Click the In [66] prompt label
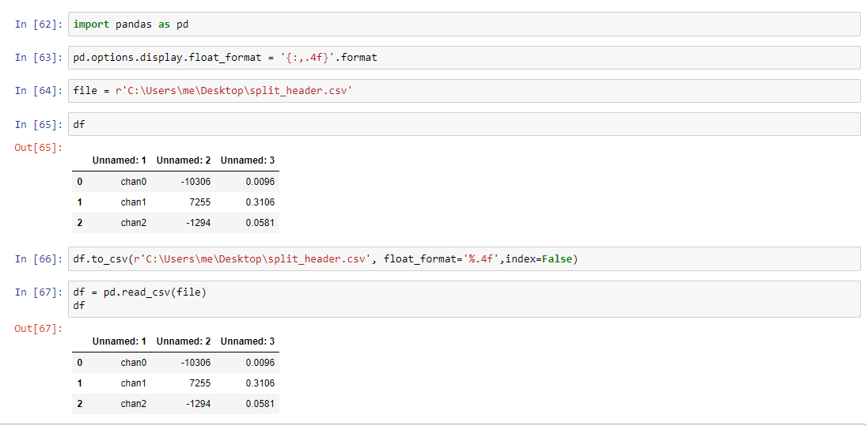868x426 pixels. (39, 258)
